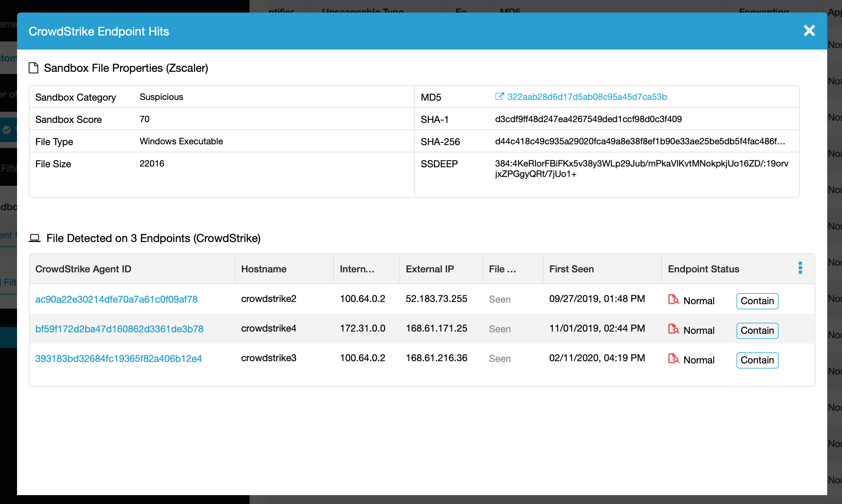Image resolution: width=842 pixels, height=504 pixels.
Task: Contain the crowdstrike3 endpoint
Action: (757, 360)
